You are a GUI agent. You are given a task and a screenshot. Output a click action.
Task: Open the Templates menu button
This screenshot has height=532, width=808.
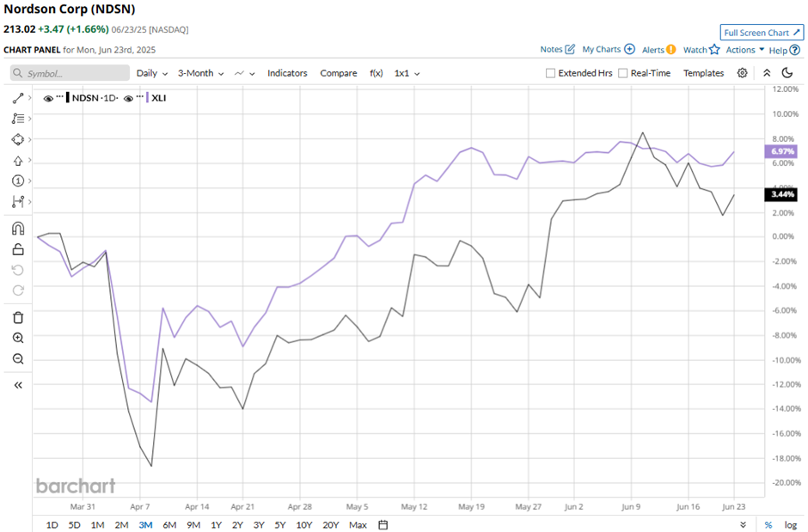click(x=703, y=73)
